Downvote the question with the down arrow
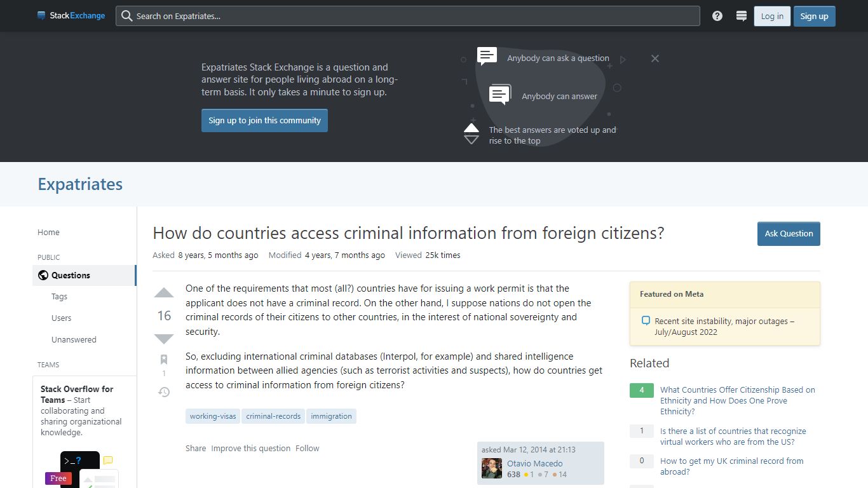868x488 pixels. (x=164, y=339)
